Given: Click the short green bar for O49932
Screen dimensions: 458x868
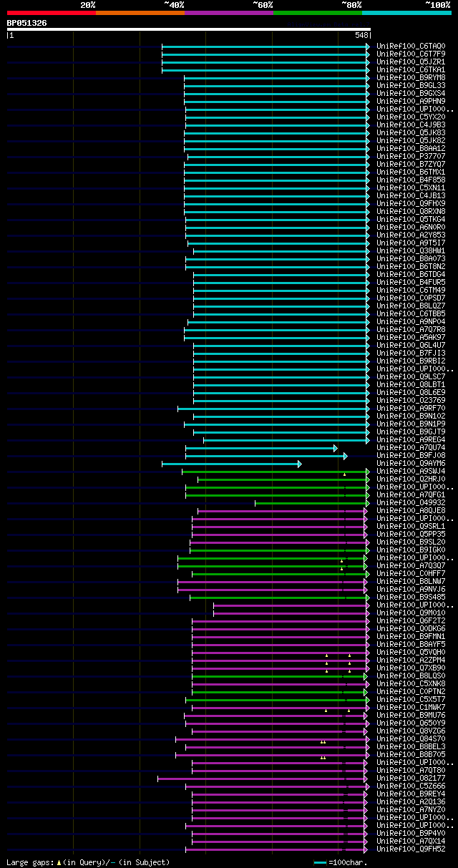Looking at the screenshot, I should pyautogui.click(x=312, y=503).
